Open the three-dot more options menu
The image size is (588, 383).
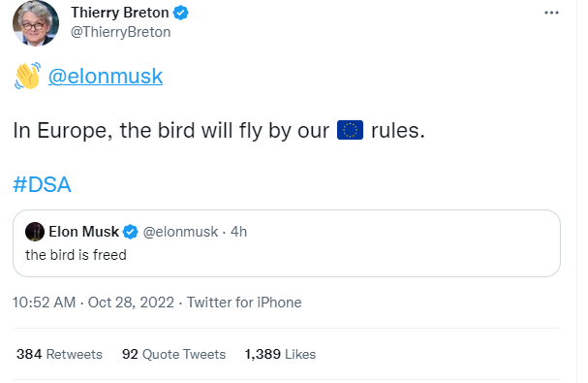(x=551, y=13)
